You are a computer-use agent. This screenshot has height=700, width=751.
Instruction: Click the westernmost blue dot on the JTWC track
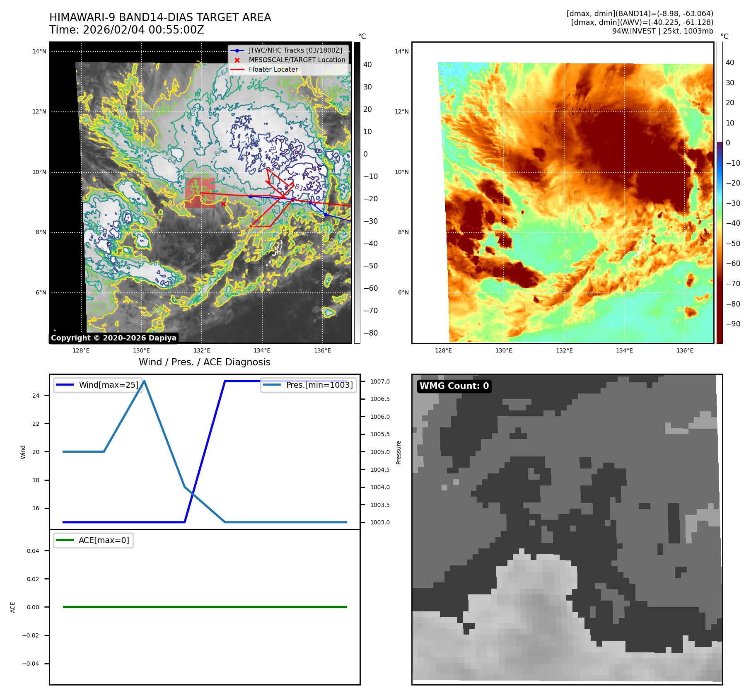coord(250,196)
